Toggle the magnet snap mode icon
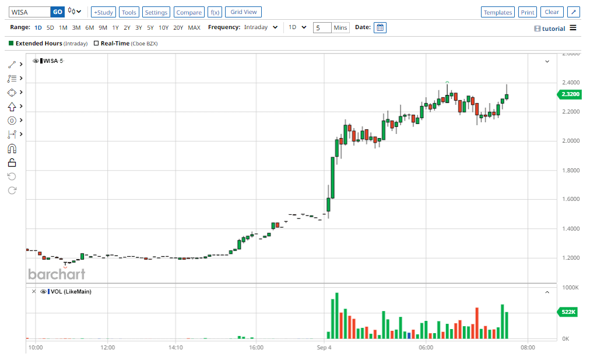Image resolution: width=590 pixels, height=364 pixels. pos(12,149)
